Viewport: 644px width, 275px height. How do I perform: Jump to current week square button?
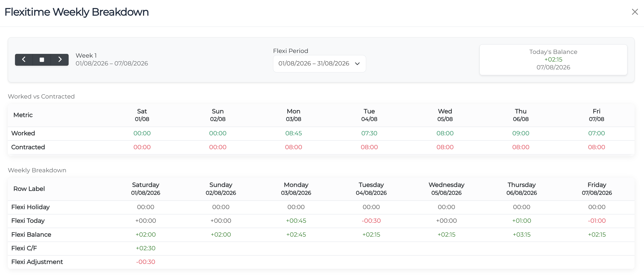point(42,59)
